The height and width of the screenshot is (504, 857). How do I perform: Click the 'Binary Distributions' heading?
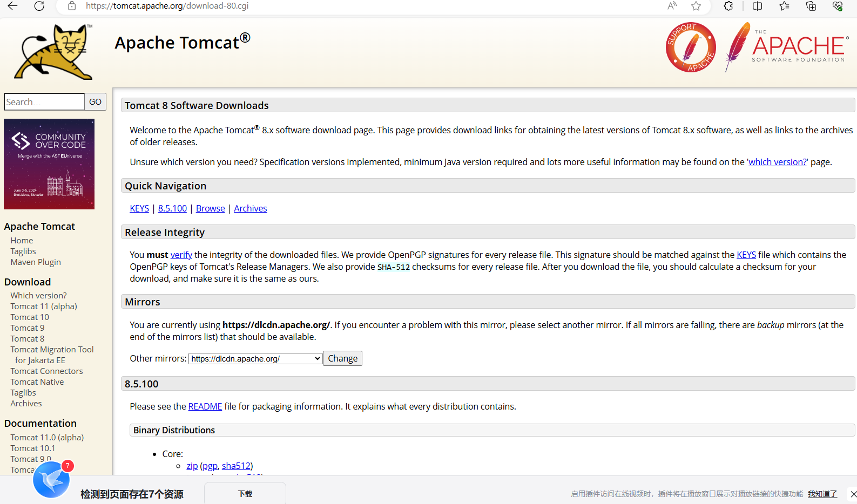[174, 430]
